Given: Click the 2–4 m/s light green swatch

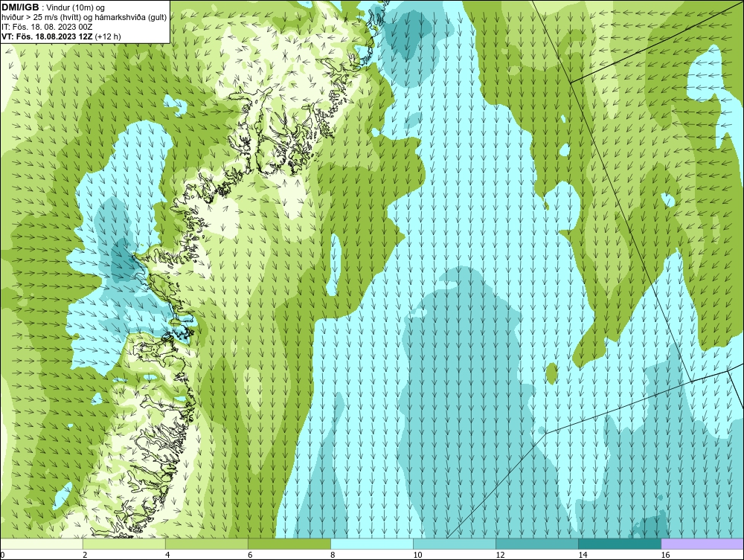Looking at the screenshot, I should [124, 544].
